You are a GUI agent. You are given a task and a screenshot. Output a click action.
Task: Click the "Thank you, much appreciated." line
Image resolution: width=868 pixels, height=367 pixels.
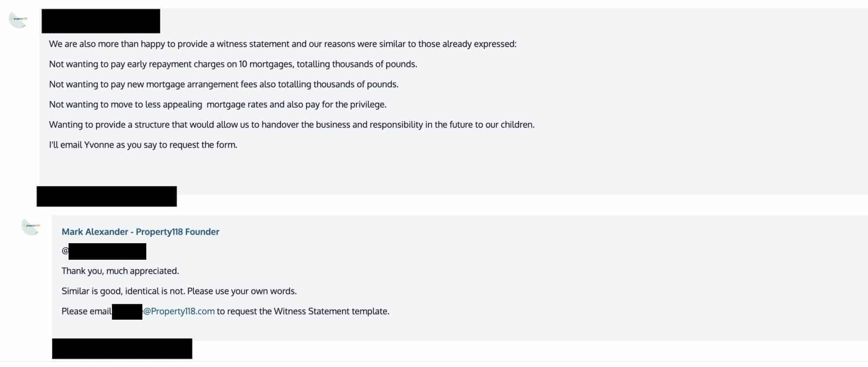pos(120,271)
